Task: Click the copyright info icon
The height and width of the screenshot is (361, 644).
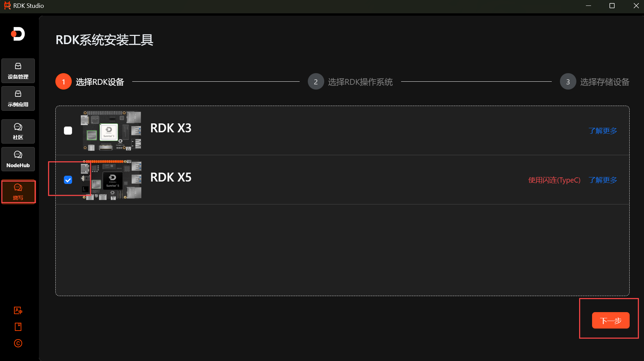Action: click(18, 343)
